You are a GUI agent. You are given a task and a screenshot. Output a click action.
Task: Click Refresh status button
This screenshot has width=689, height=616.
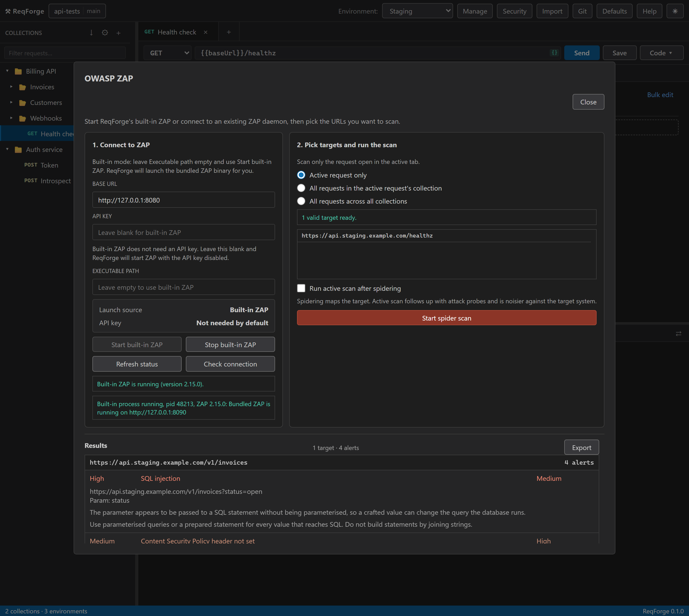[x=137, y=364]
